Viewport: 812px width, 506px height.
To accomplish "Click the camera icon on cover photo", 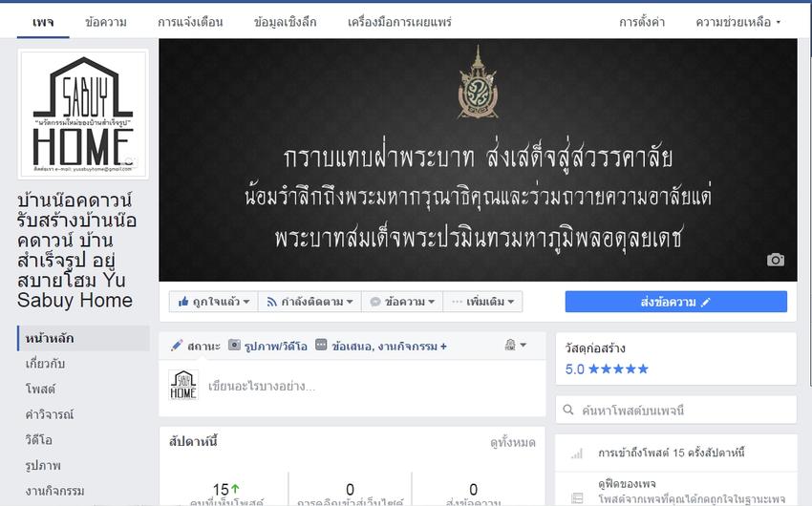I will point(776,260).
